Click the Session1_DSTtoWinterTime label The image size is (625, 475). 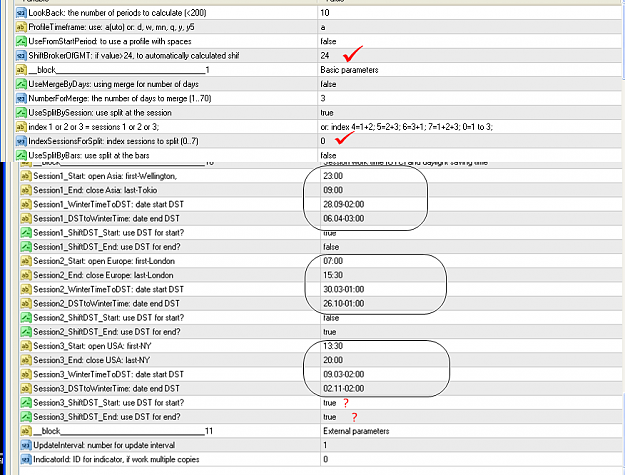[106, 219]
